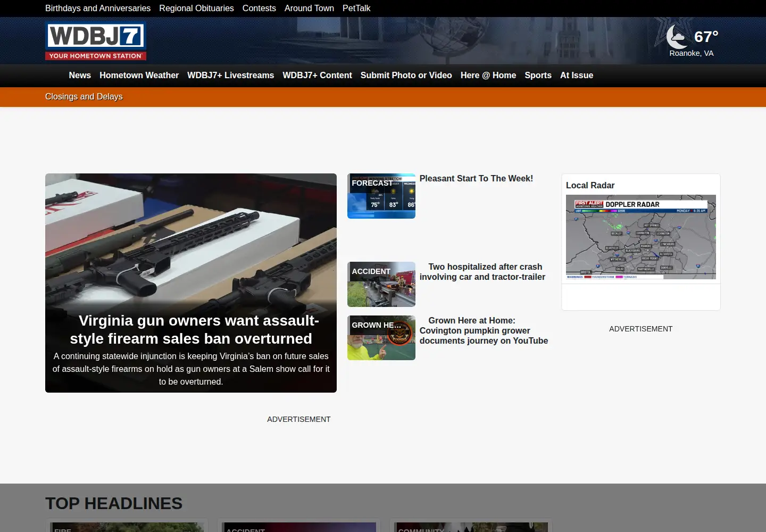Image resolution: width=766 pixels, height=532 pixels.
Task: Click the WDBJ7 station logo
Action: (96, 41)
